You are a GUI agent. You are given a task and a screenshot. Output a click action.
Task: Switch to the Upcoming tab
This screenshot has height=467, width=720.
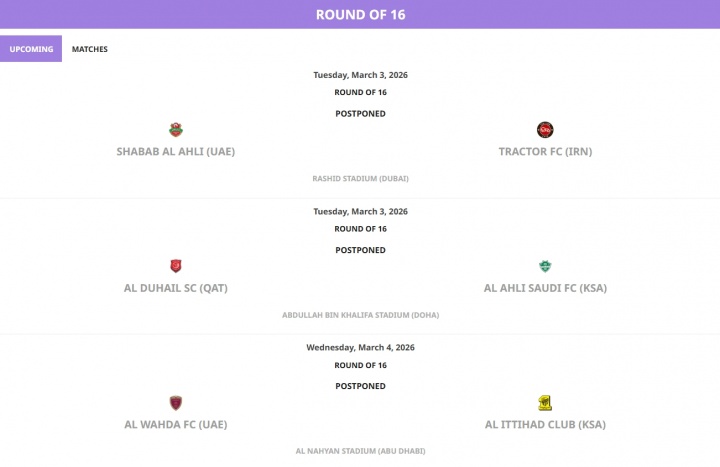click(x=31, y=49)
